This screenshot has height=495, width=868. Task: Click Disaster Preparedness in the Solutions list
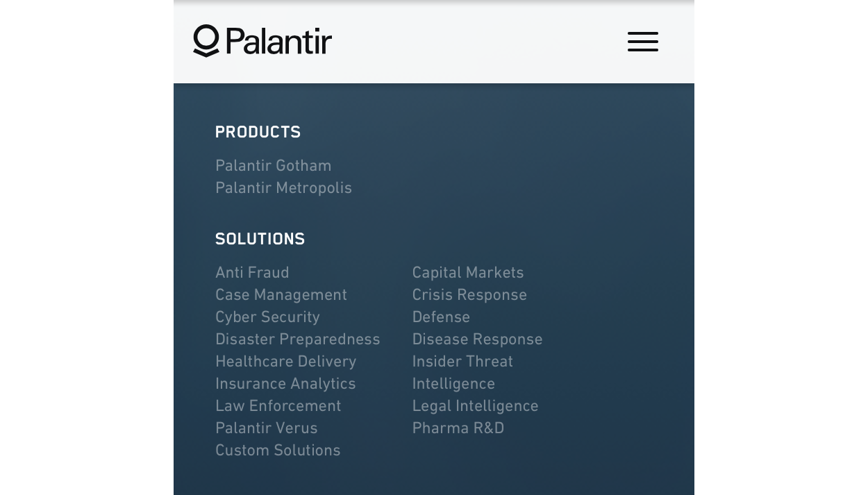point(297,339)
